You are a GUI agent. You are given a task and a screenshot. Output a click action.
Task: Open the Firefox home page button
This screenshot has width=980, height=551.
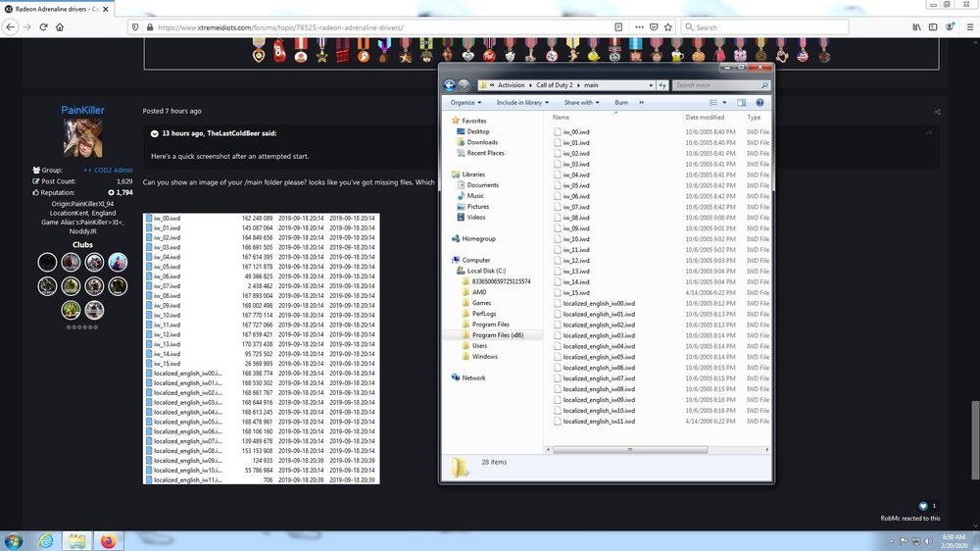[x=60, y=26]
